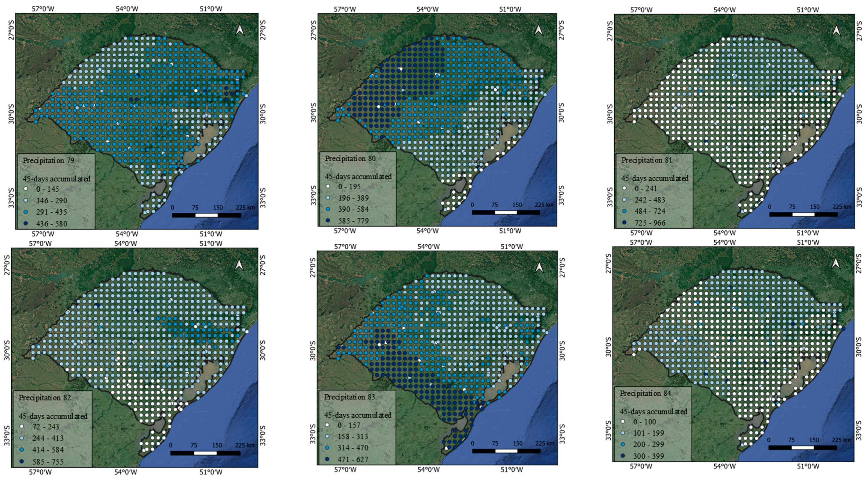Click the north arrow on Precipitation 80 map

pyautogui.click(x=538, y=30)
